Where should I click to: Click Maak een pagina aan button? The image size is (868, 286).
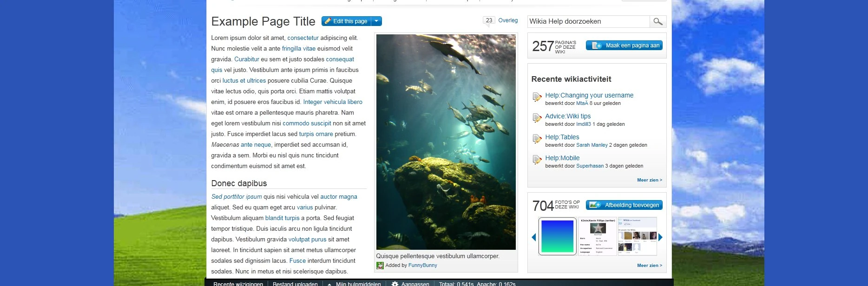[624, 45]
